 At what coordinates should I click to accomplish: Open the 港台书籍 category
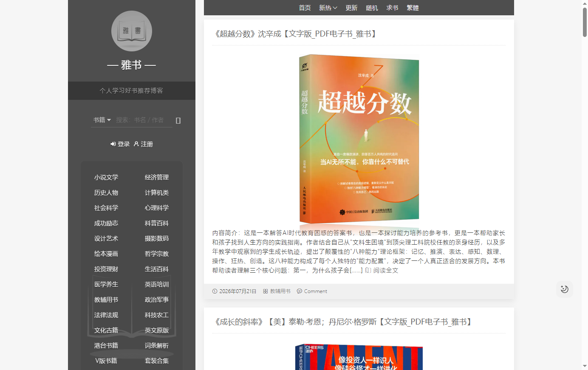(x=106, y=345)
